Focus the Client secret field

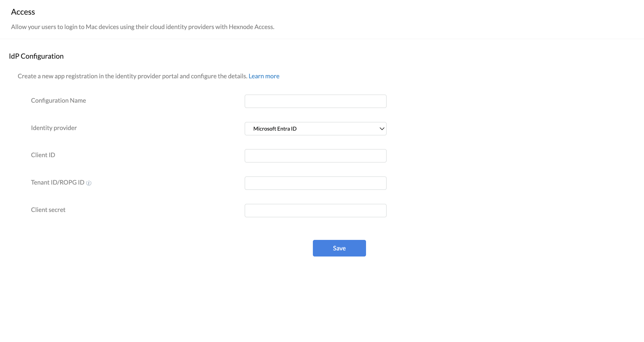tap(315, 211)
